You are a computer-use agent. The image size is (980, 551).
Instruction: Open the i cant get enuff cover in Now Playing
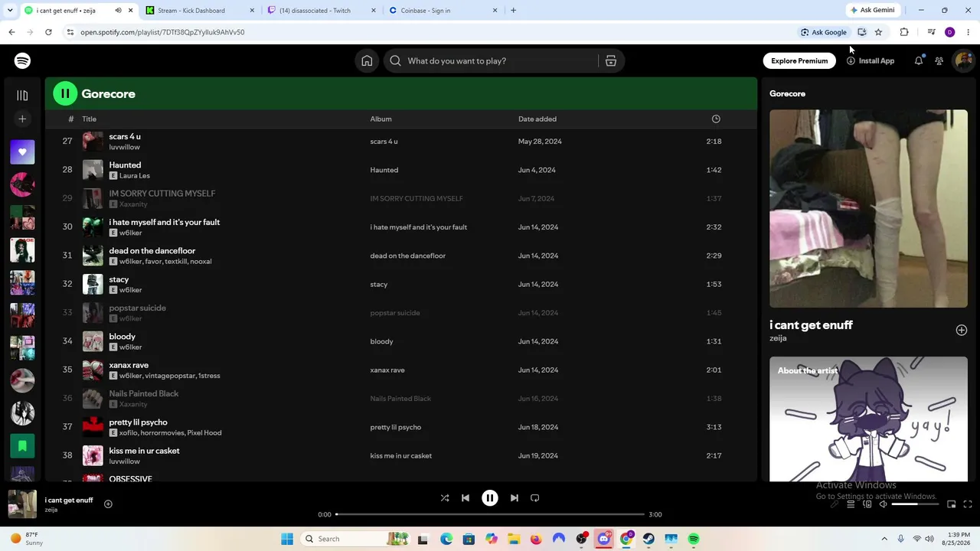(868, 208)
